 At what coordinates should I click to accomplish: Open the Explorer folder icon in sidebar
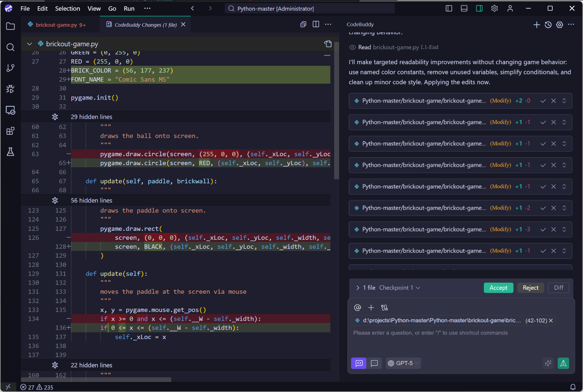tap(10, 26)
